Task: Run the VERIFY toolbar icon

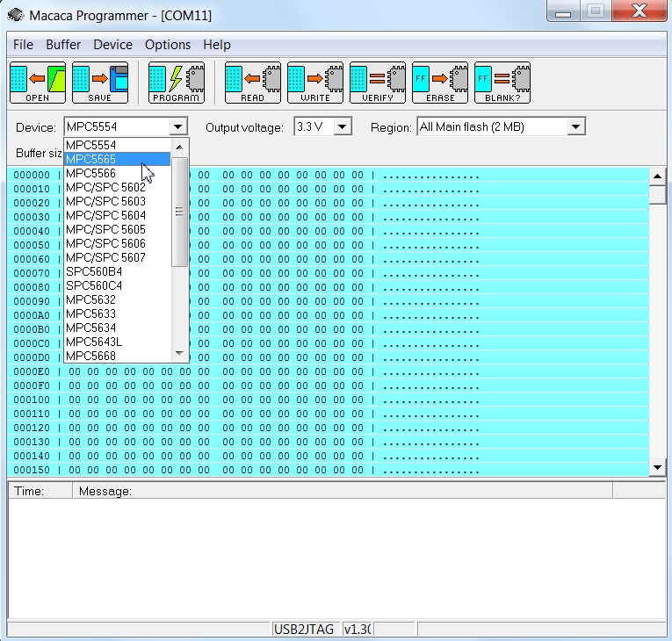Action: coord(378,83)
